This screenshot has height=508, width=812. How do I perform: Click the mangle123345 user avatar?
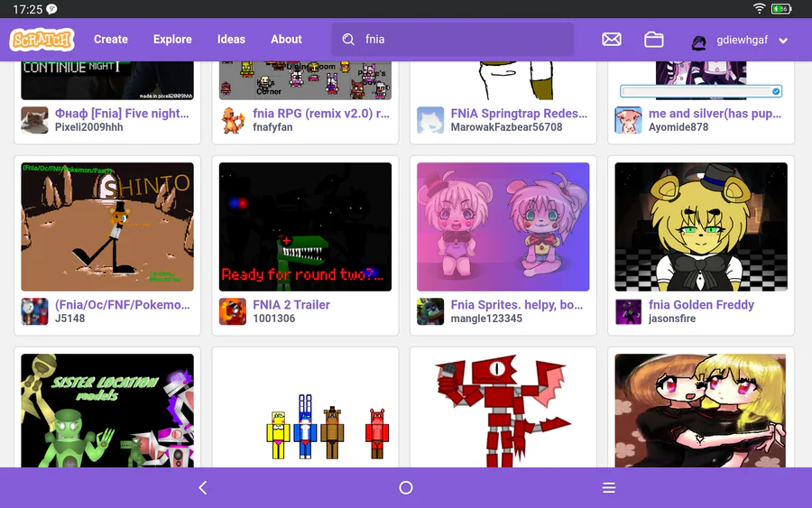(430, 311)
